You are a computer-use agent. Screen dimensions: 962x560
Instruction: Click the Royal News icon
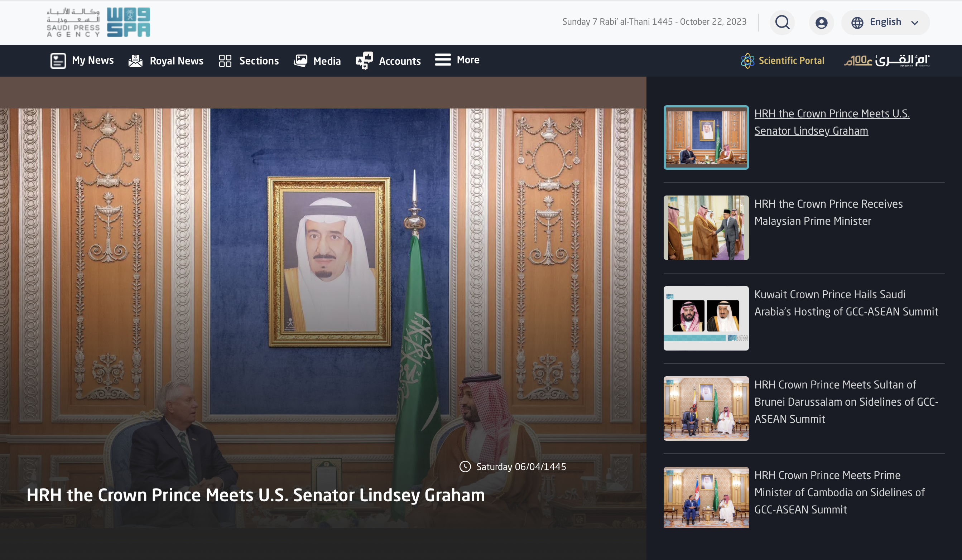135,60
